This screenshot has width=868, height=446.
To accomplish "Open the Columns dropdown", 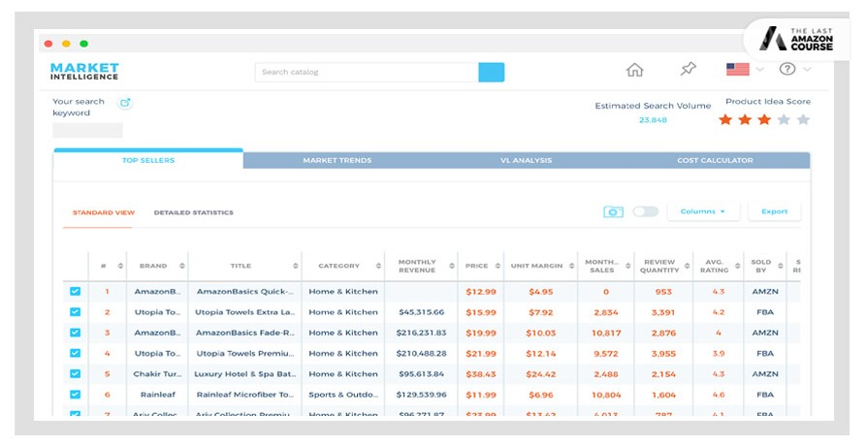I will (x=703, y=211).
